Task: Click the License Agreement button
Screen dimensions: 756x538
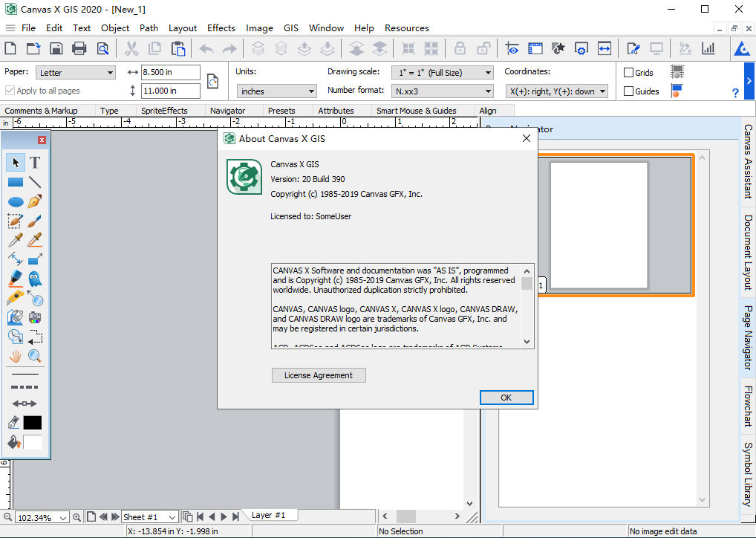Action: 319,375
